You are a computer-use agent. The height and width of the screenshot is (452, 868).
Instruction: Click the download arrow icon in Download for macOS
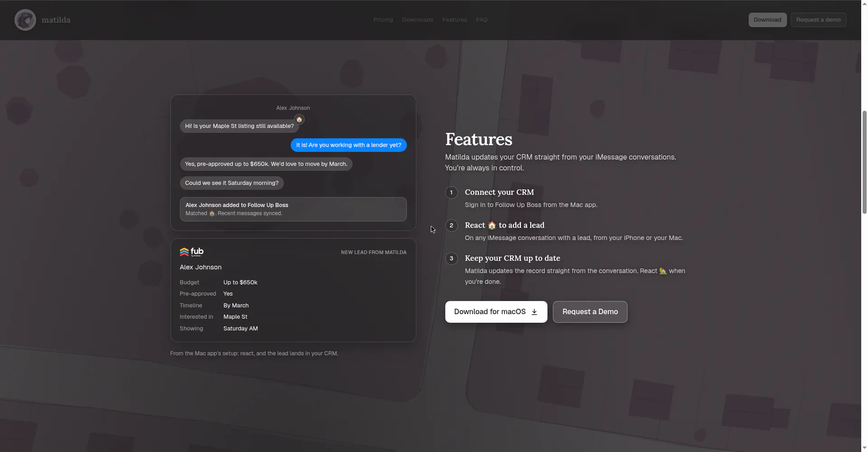coord(534,312)
